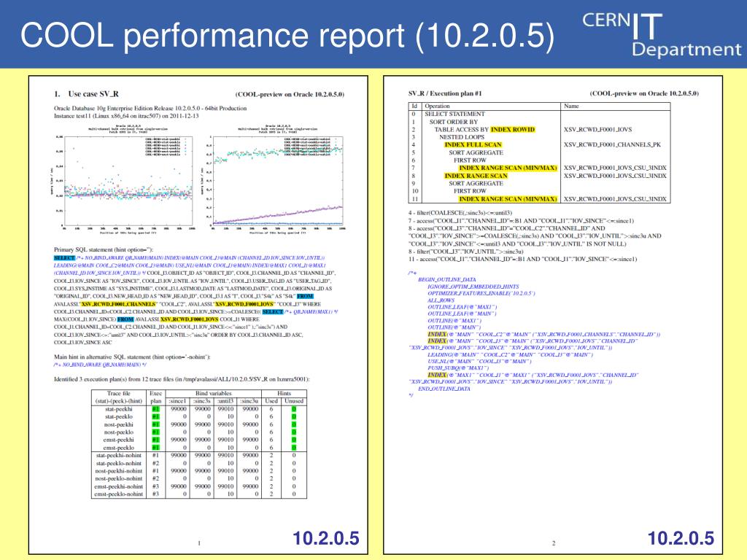
Task: Click the heading 'SV_R / Execution plan #1'
Action: pyautogui.click(x=445, y=94)
